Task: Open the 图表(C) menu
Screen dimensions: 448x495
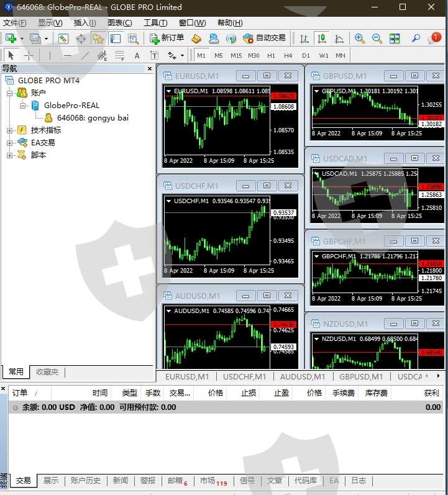Action: pos(120,23)
